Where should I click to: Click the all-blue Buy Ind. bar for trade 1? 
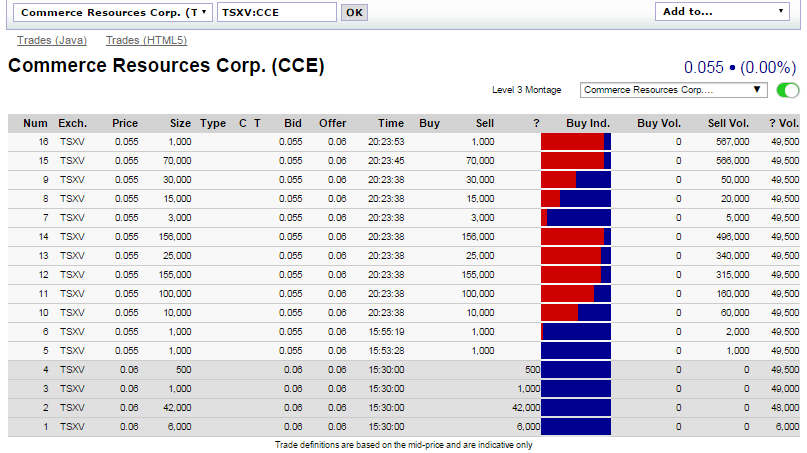[576, 427]
